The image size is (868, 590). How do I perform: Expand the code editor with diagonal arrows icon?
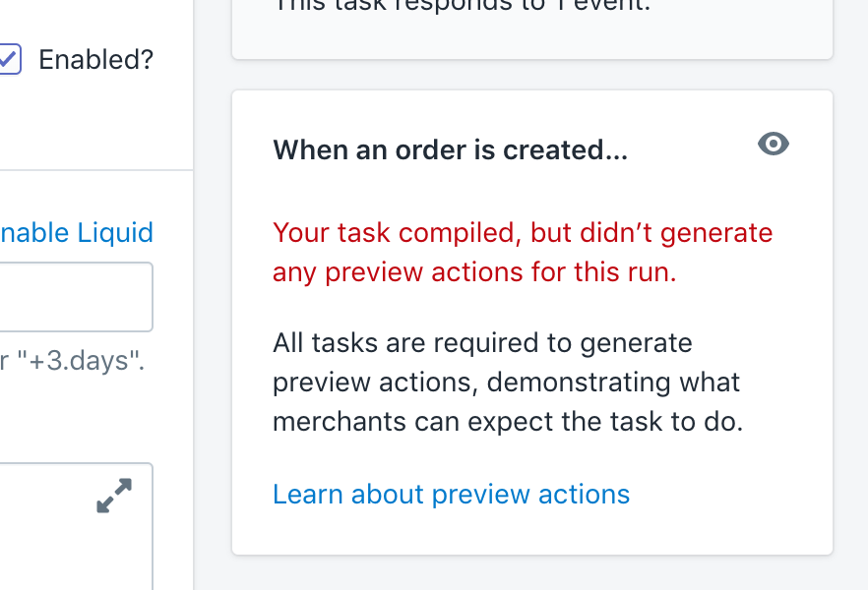coord(114,496)
